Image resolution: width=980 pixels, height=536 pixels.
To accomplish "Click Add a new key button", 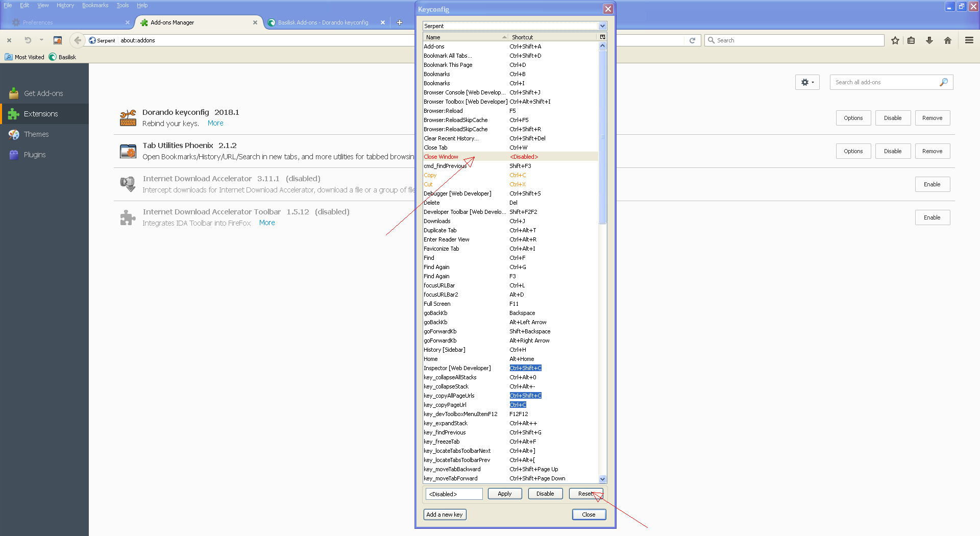I will pyautogui.click(x=445, y=515).
